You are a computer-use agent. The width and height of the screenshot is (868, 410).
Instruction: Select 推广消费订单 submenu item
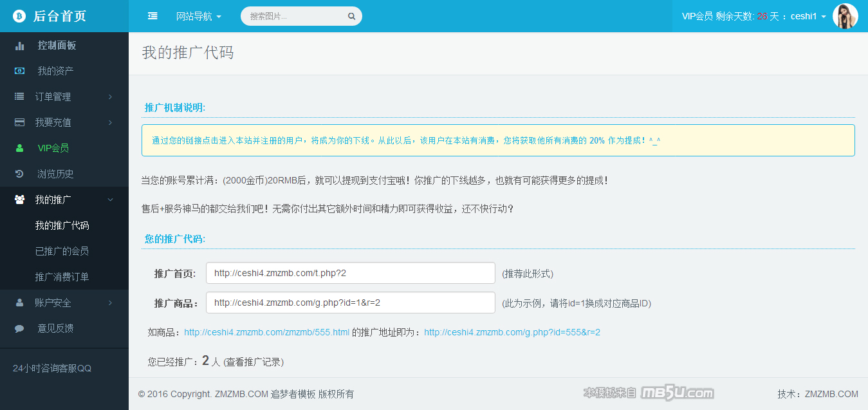click(x=62, y=277)
